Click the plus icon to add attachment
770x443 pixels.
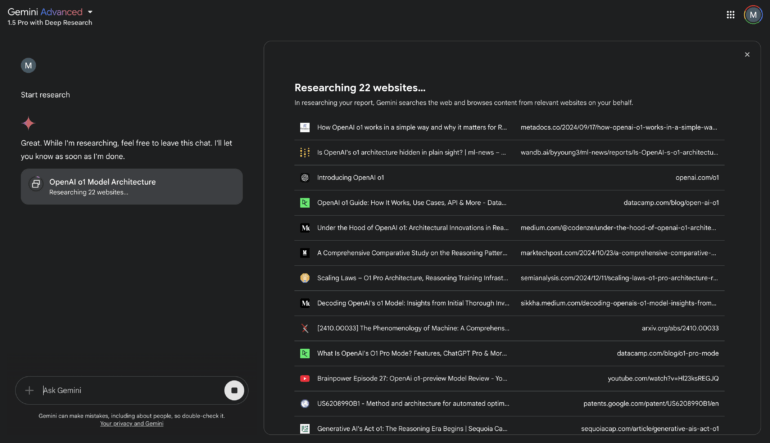[29, 390]
